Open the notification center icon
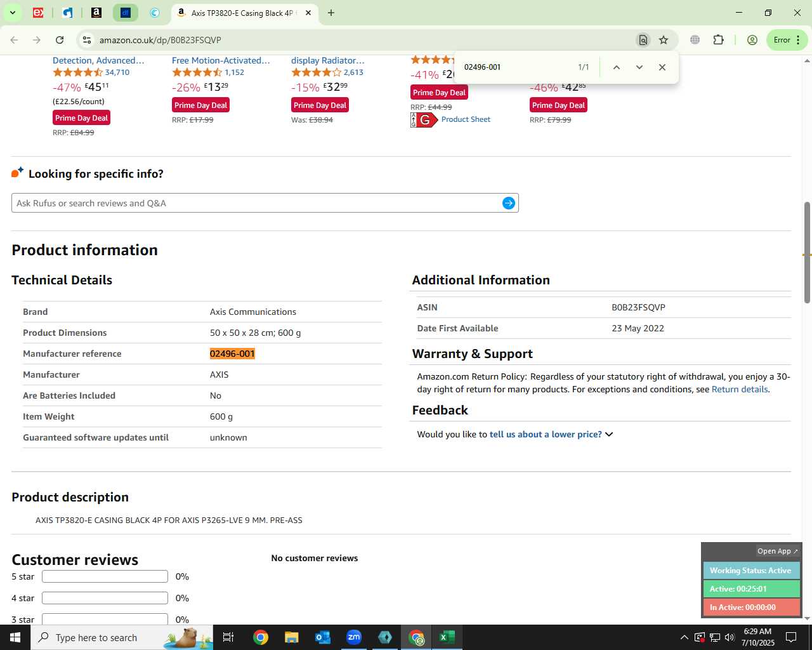Viewport: 812px width, 650px height. [791, 637]
